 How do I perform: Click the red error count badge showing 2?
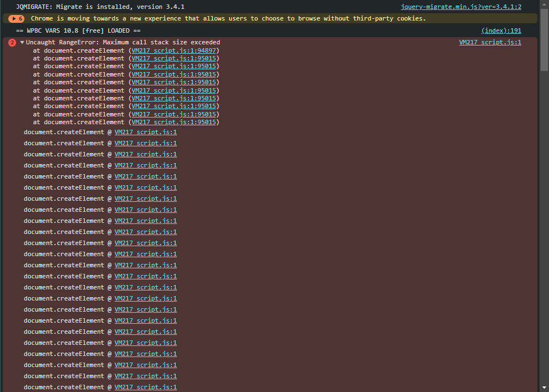[12, 43]
